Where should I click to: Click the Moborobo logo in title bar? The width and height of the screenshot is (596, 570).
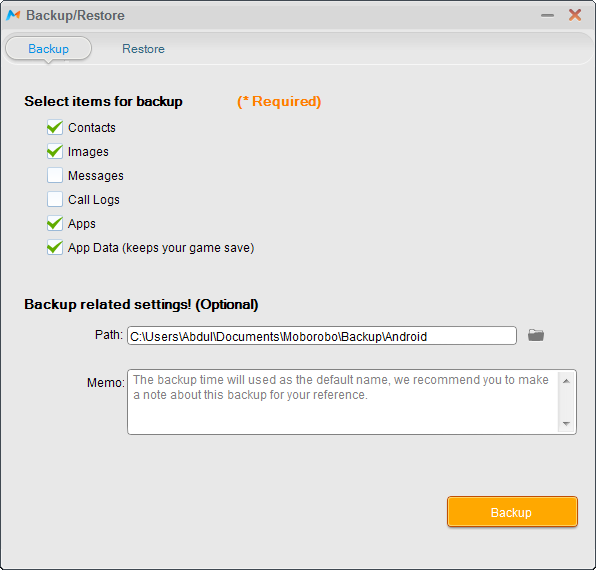[13, 15]
